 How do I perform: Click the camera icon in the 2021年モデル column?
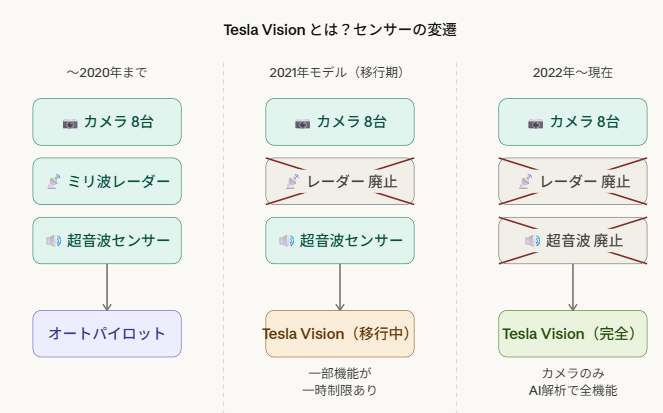[x=303, y=123]
